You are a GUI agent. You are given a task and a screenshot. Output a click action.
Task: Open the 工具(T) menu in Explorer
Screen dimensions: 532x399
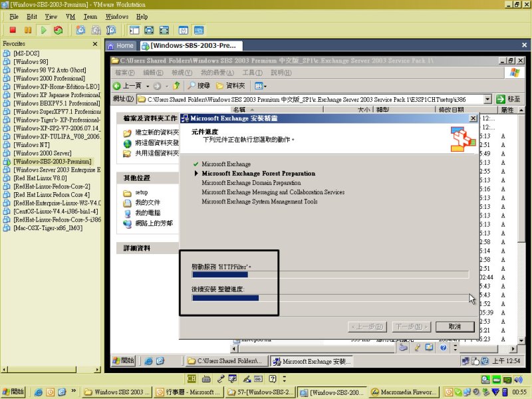point(252,72)
